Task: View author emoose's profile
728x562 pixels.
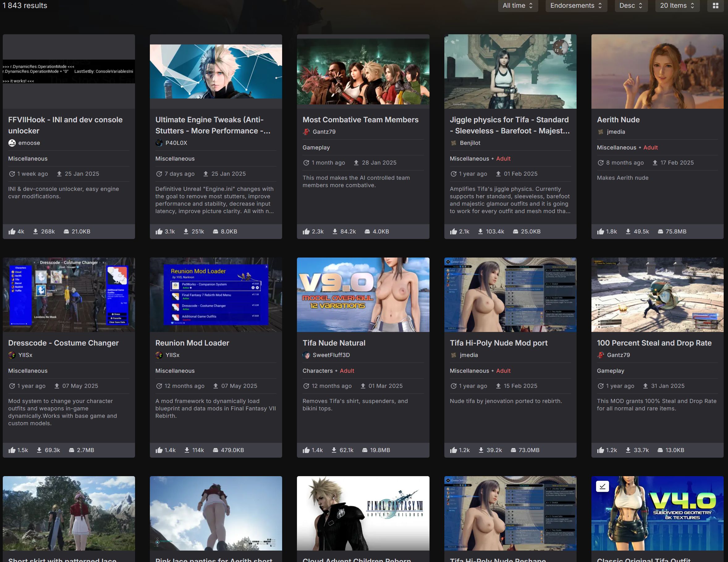Action: pyautogui.click(x=29, y=143)
